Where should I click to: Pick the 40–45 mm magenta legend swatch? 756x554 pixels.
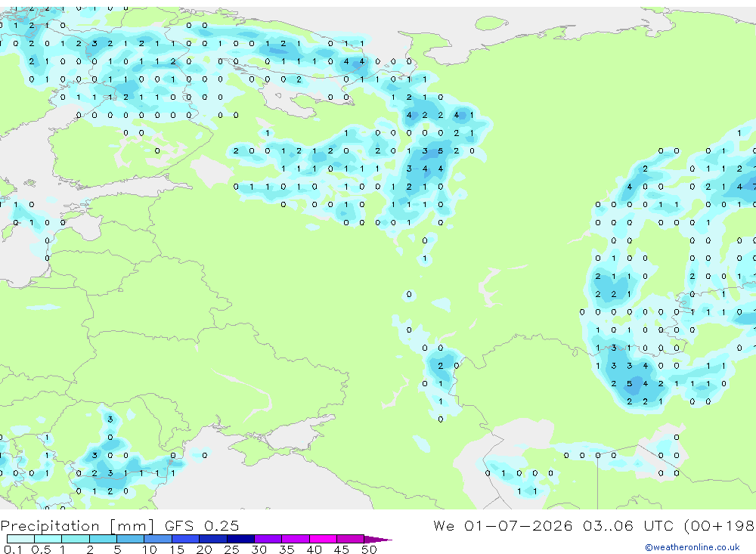(323, 539)
